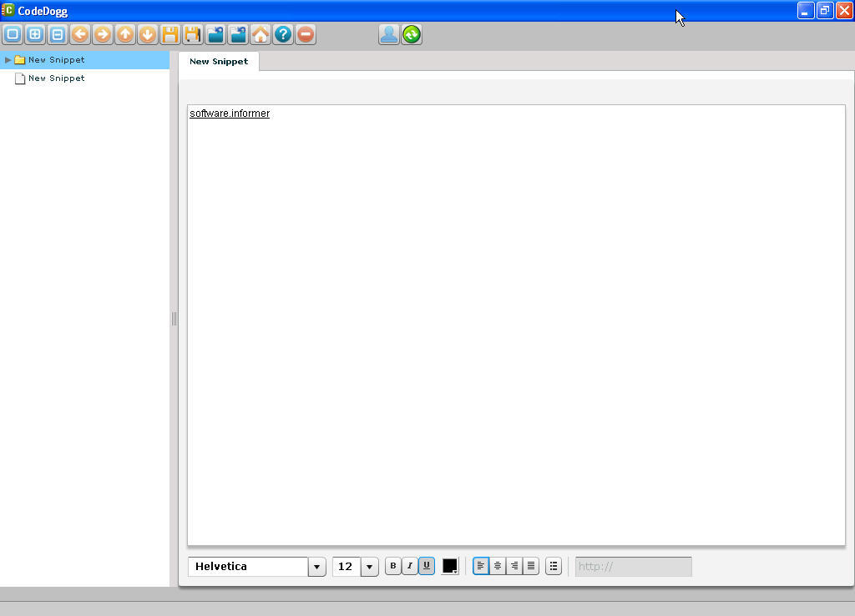Expand the New Snippet folder triangle
This screenshot has height=616, width=855.
click(8, 60)
